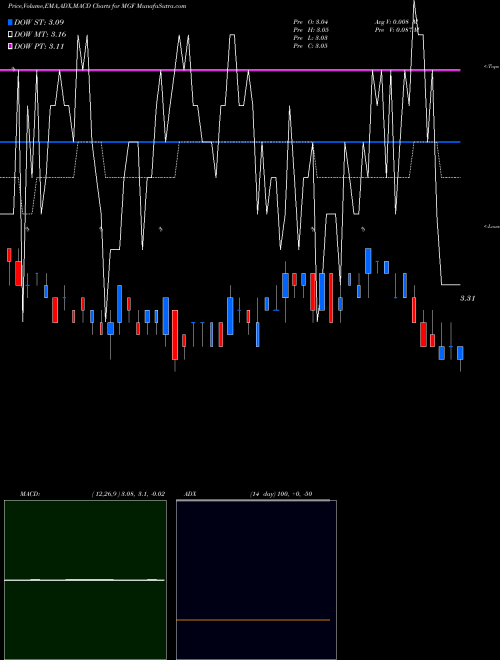Open the dark blue ADX indicator chart
The image size is (500, 660).
point(256,580)
